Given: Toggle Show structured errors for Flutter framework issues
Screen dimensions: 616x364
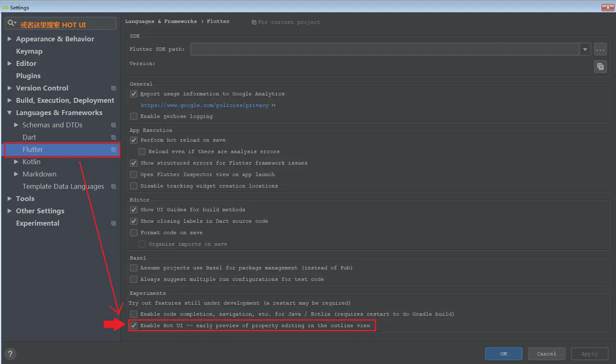Looking at the screenshot, I should (x=134, y=163).
